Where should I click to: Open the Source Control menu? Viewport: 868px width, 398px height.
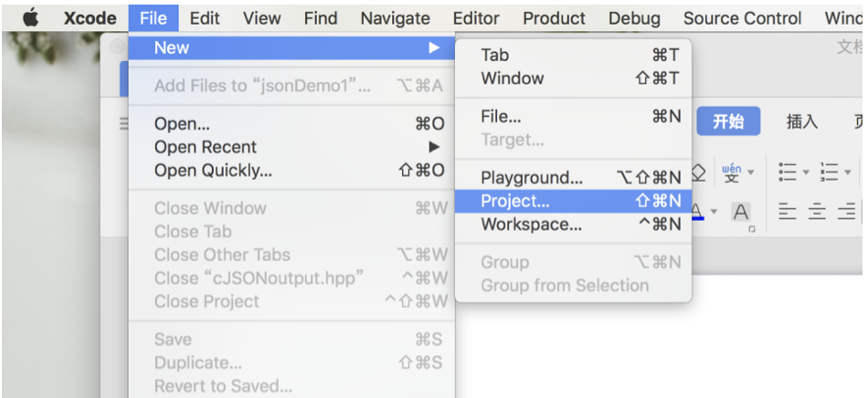click(x=742, y=18)
